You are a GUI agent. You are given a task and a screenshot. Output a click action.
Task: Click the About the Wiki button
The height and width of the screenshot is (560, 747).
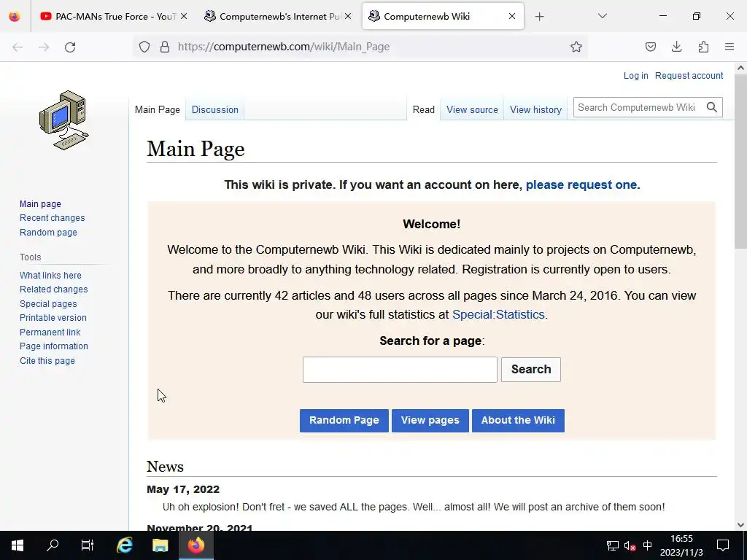coord(518,421)
